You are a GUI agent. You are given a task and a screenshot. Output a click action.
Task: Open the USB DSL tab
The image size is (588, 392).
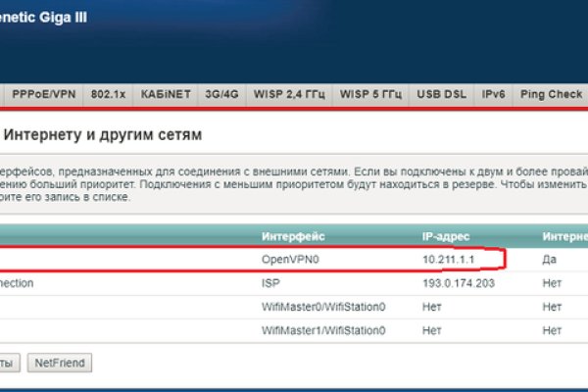(442, 95)
